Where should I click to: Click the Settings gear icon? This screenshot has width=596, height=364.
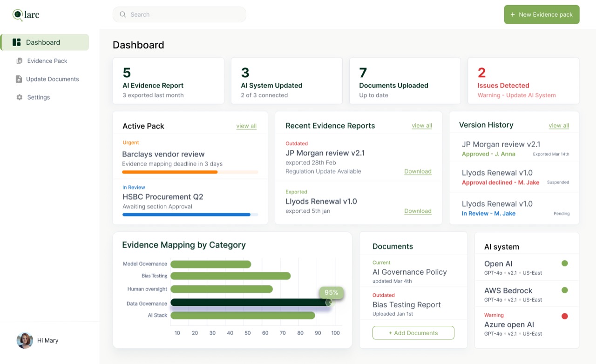(x=19, y=97)
